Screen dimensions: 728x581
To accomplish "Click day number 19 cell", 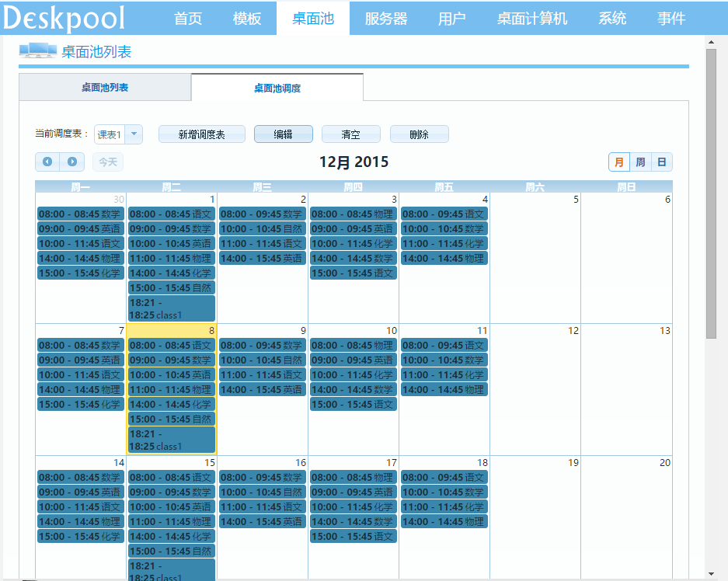I will tap(535, 517).
